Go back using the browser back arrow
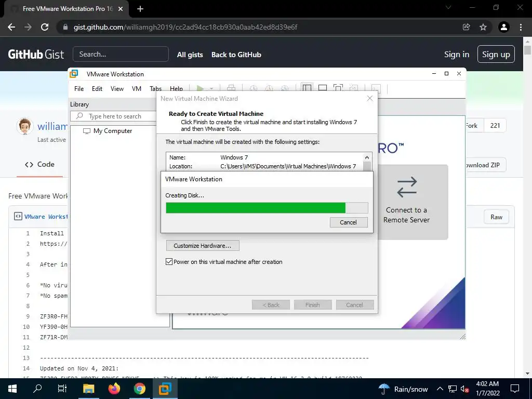 pyautogui.click(x=11, y=27)
